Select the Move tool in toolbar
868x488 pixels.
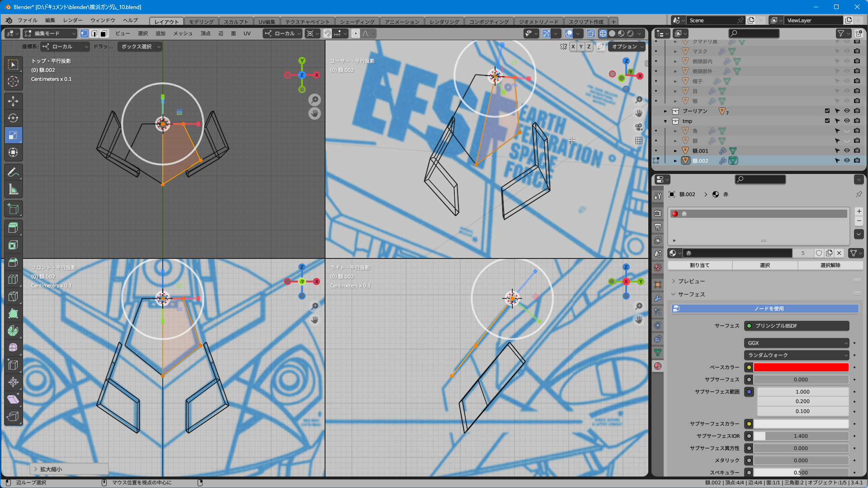(13, 101)
